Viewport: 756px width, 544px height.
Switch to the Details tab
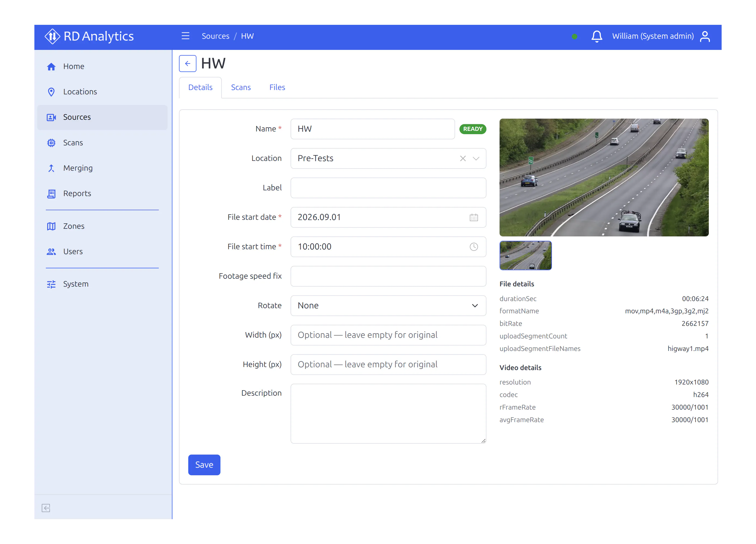(200, 88)
